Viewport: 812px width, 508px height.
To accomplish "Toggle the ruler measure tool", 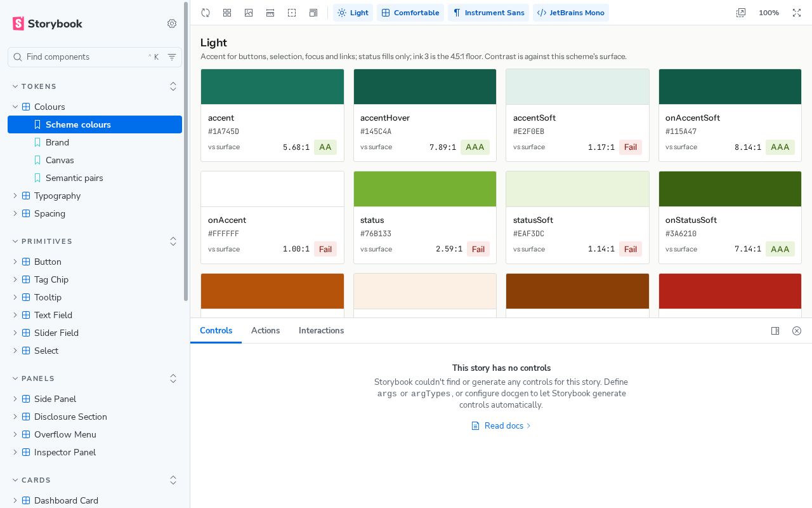I will click(270, 13).
